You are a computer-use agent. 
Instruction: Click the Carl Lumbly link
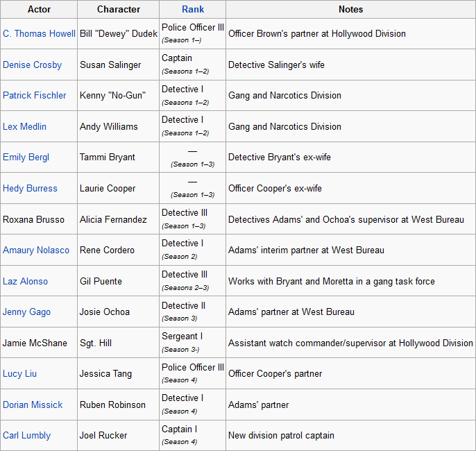(26, 435)
